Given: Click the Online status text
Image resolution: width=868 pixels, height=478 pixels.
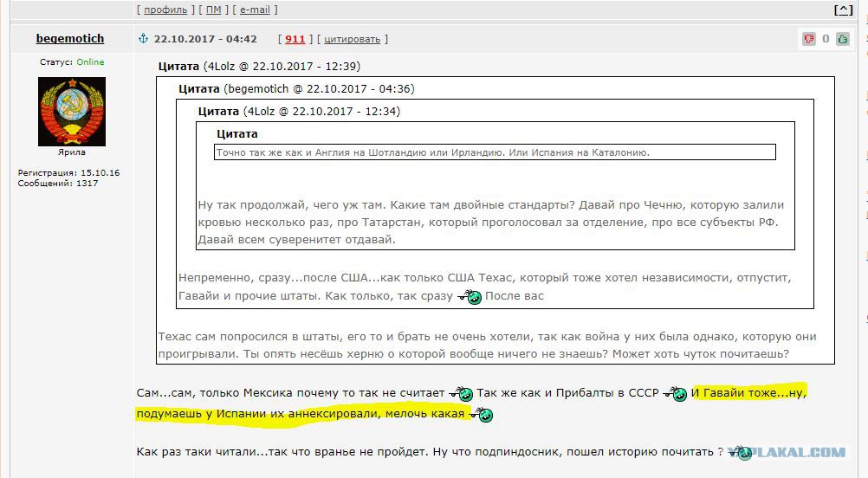Looking at the screenshot, I should click(x=90, y=62).
